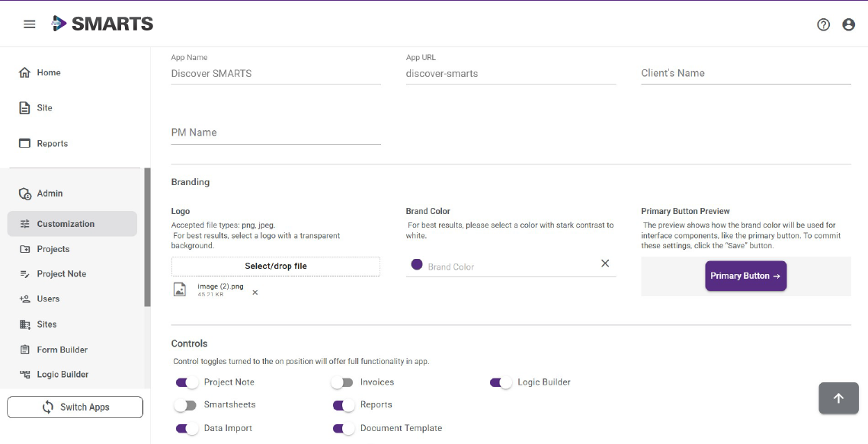
Task: Click the uploaded image file icon
Action: coord(180,289)
